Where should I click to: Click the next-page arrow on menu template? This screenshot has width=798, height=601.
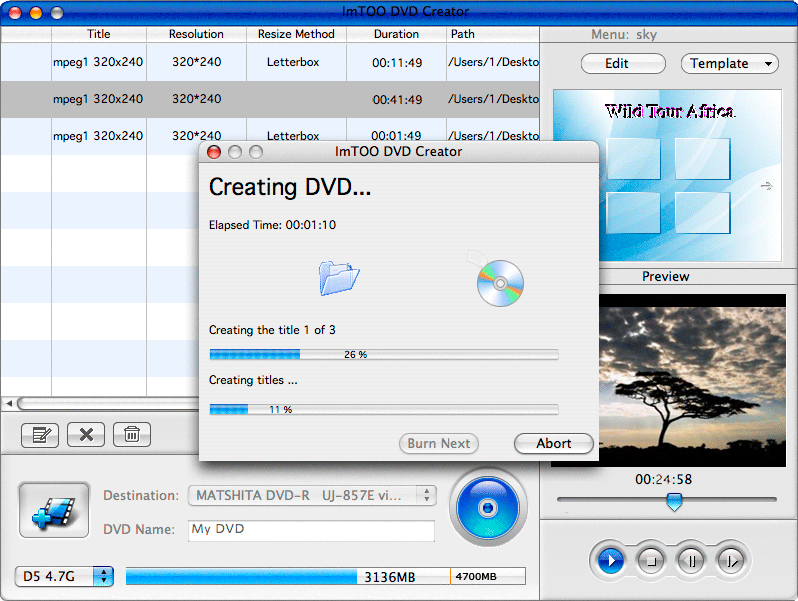766,186
